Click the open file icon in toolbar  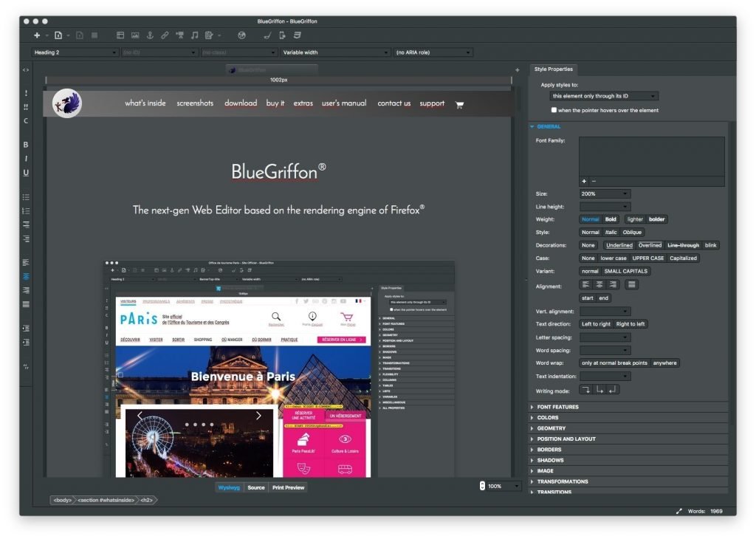pyautogui.click(x=58, y=35)
